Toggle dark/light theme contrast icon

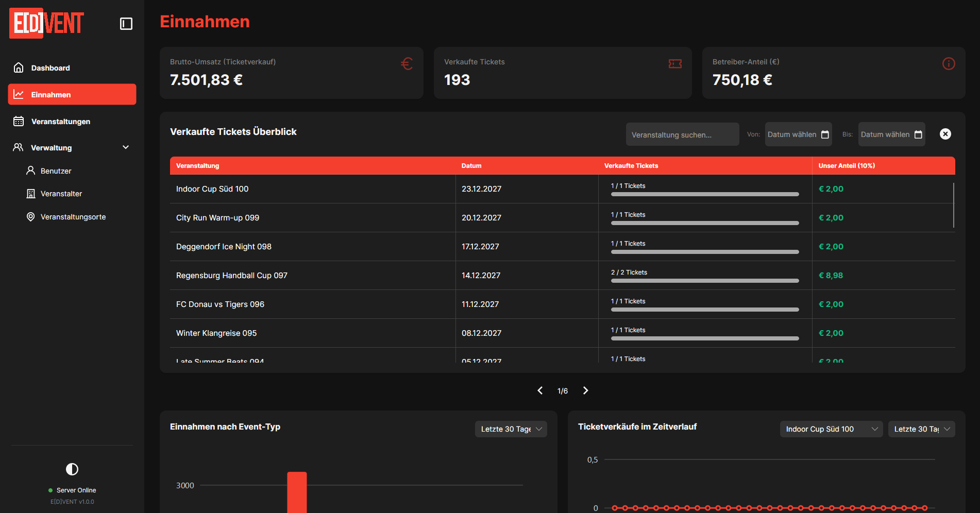point(72,469)
